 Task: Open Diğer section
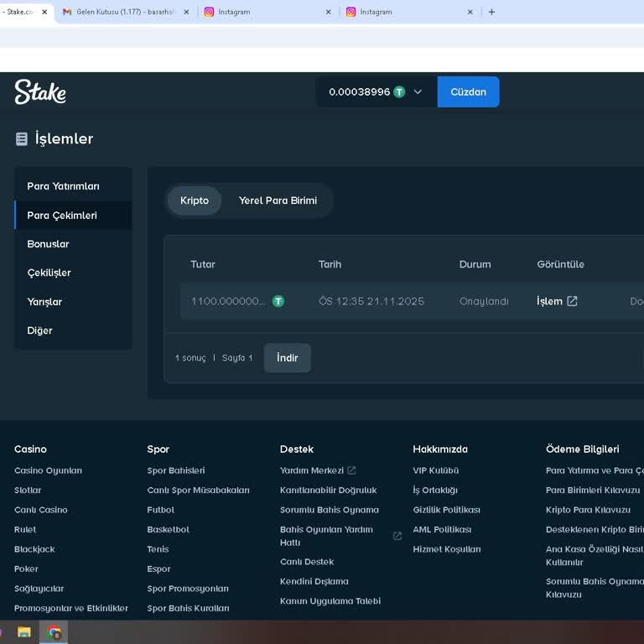coord(73,330)
